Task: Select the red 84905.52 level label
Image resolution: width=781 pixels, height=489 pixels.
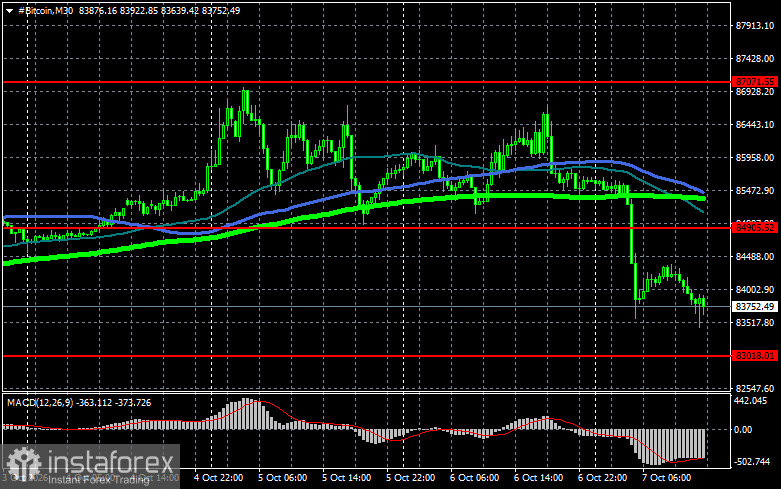Action: 755,228
